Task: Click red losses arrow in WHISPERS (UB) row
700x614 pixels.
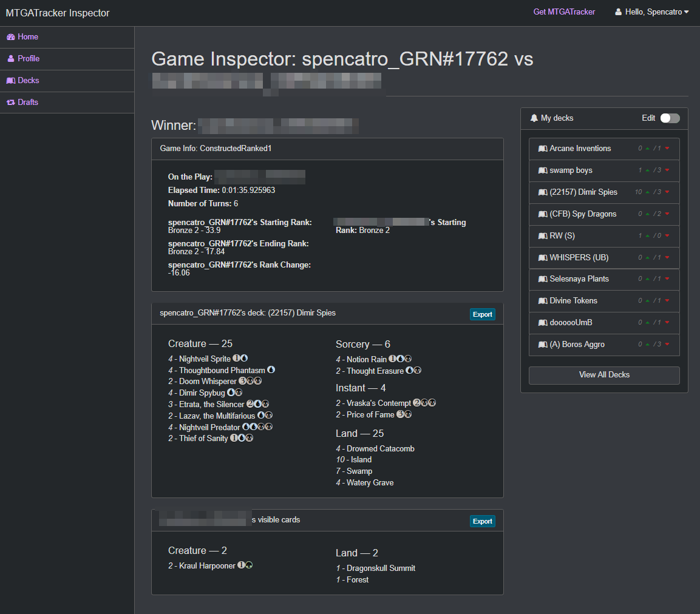Action: point(667,258)
